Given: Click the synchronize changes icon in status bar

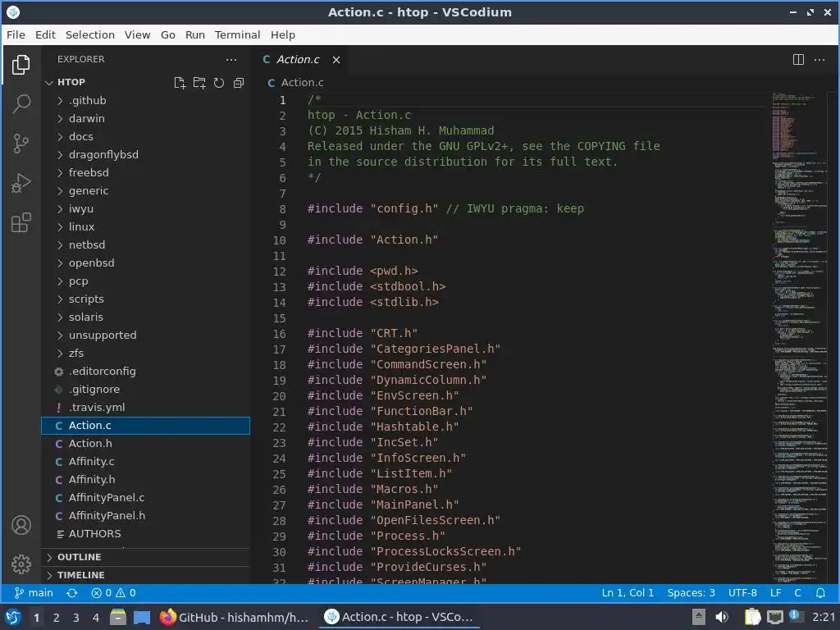Looking at the screenshot, I should (x=72, y=593).
